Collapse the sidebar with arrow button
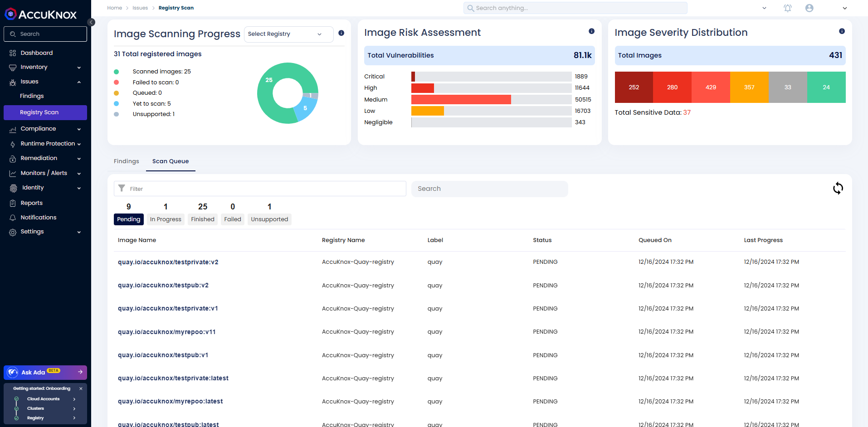The height and width of the screenshot is (427, 868). coord(91,22)
